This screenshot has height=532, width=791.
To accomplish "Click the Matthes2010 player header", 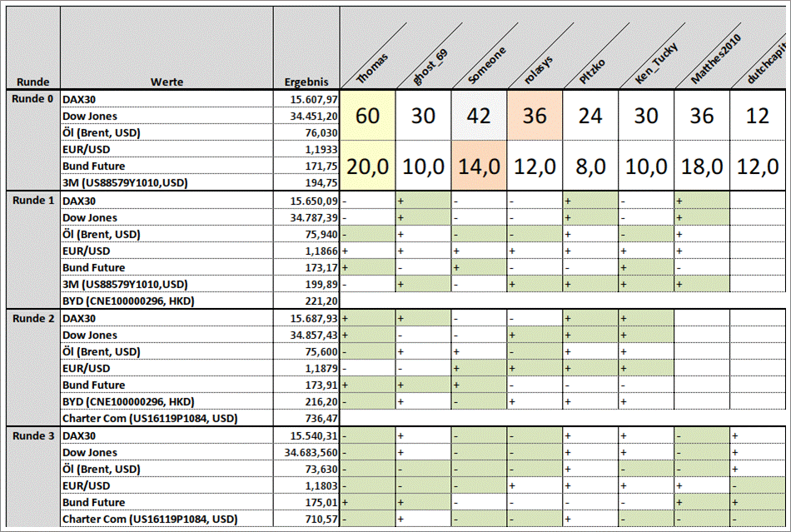I will click(x=715, y=59).
